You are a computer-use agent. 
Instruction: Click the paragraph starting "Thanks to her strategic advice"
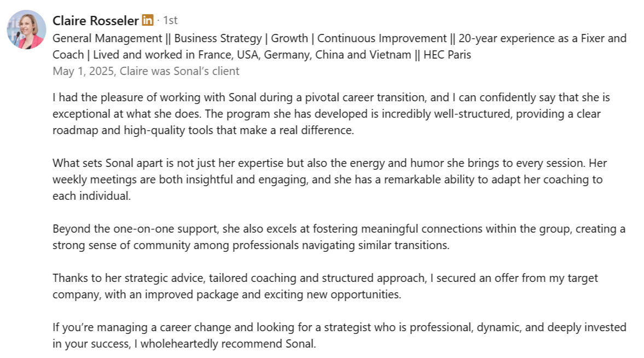(x=325, y=286)
